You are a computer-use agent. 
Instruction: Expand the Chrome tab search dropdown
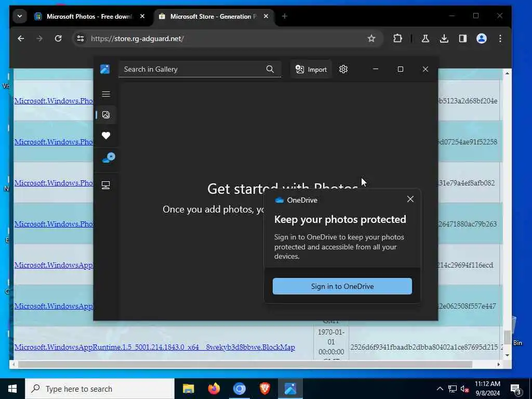pyautogui.click(x=20, y=16)
